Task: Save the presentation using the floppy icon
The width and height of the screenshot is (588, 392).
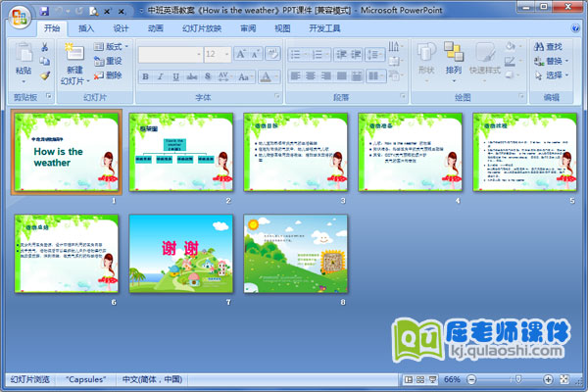Action: (x=44, y=11)
